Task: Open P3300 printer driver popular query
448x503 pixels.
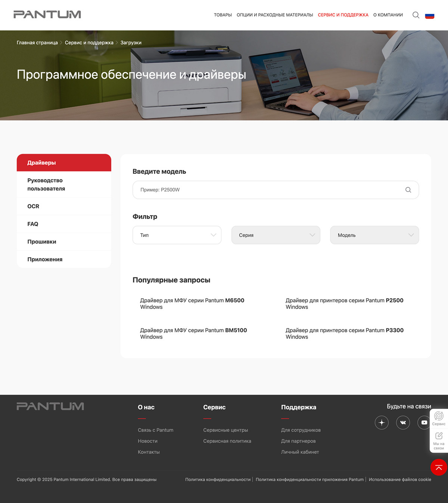Action: click(x=345, y=333)
